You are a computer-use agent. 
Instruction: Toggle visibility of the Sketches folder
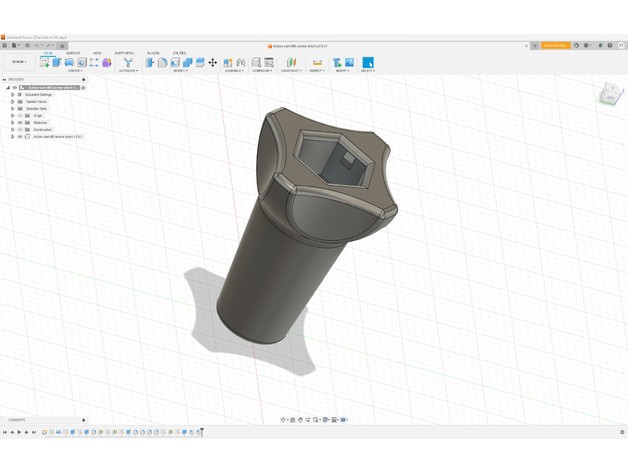[20, 123]
